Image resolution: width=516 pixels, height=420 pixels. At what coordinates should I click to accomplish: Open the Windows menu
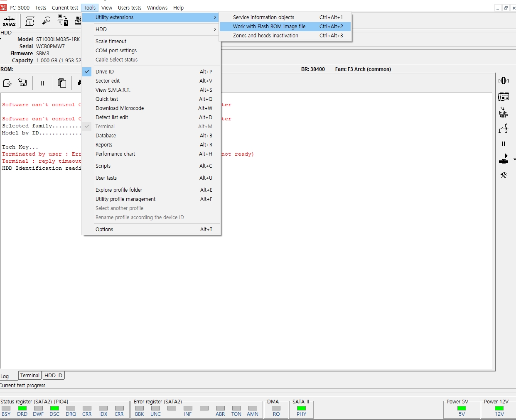coord(157,8)
